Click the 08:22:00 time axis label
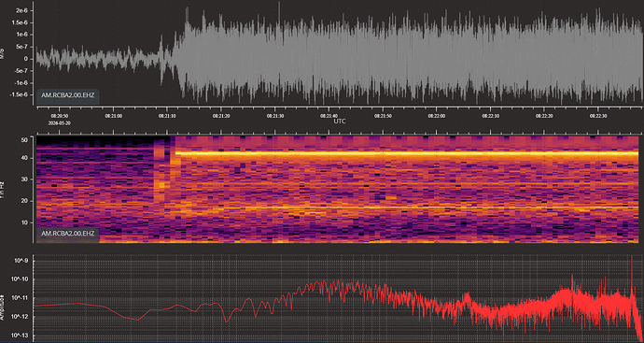The width and height of the screenshot is (644, 343). [x=437, y=117]
